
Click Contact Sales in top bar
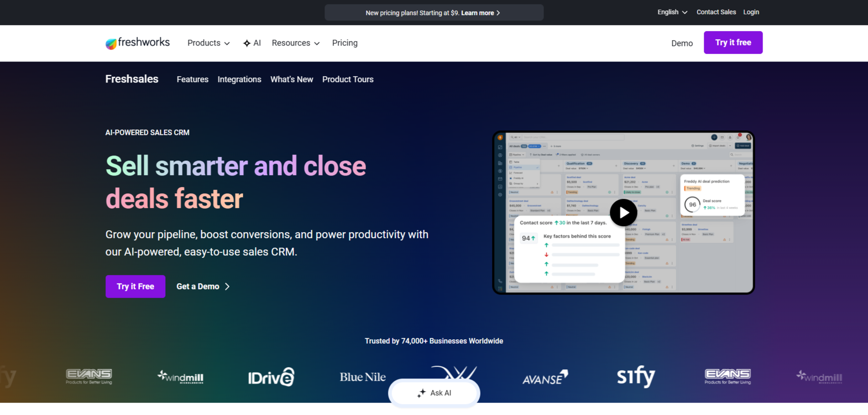(716, 12)
